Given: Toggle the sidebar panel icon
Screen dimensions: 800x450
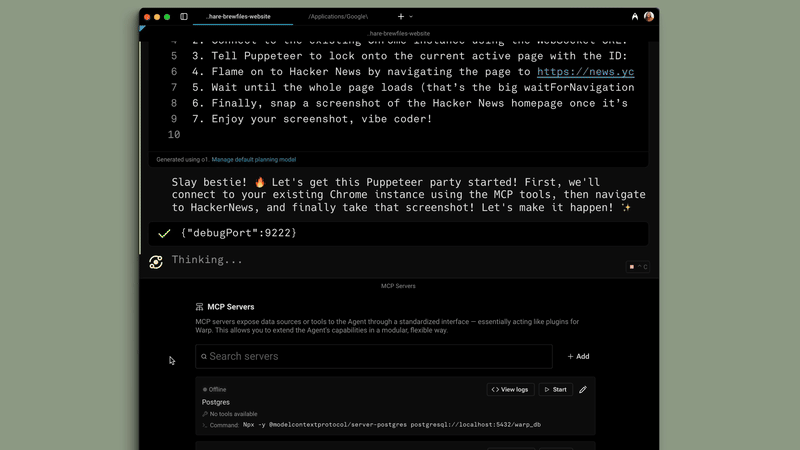Looking at the screenshot, I should 184,17.
